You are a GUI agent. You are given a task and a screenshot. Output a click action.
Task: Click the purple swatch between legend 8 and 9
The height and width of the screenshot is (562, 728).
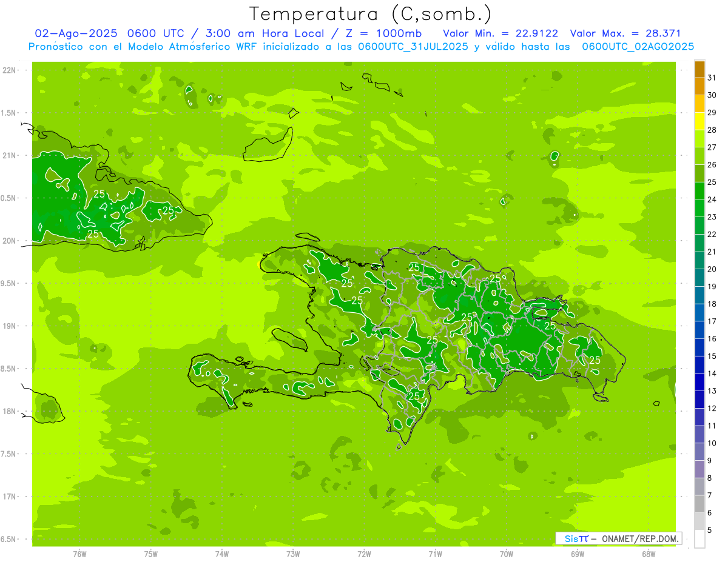(699, 470)
